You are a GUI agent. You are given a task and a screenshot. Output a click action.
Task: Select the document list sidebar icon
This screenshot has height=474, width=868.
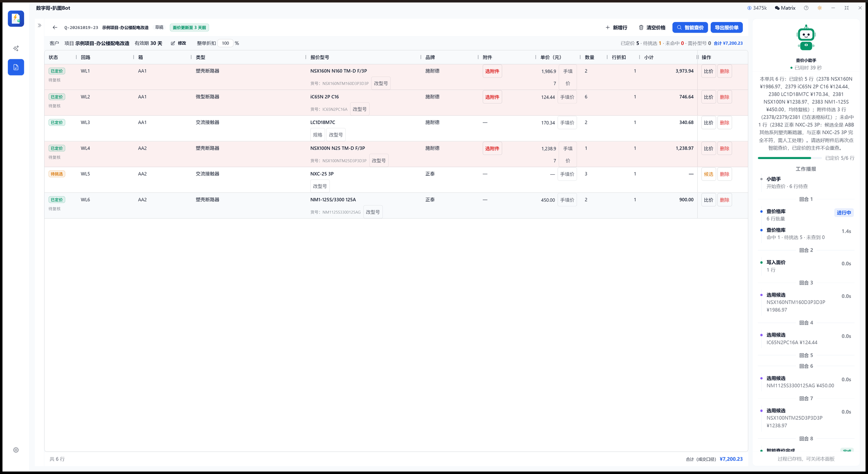tap(16, 67)
